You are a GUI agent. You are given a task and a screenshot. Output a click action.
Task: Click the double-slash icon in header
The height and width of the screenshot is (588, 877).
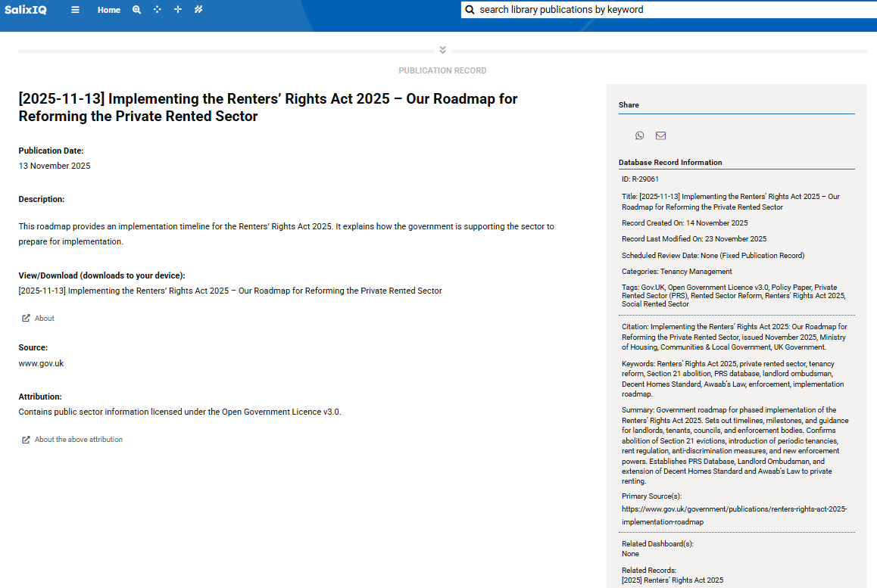(198, 10)
